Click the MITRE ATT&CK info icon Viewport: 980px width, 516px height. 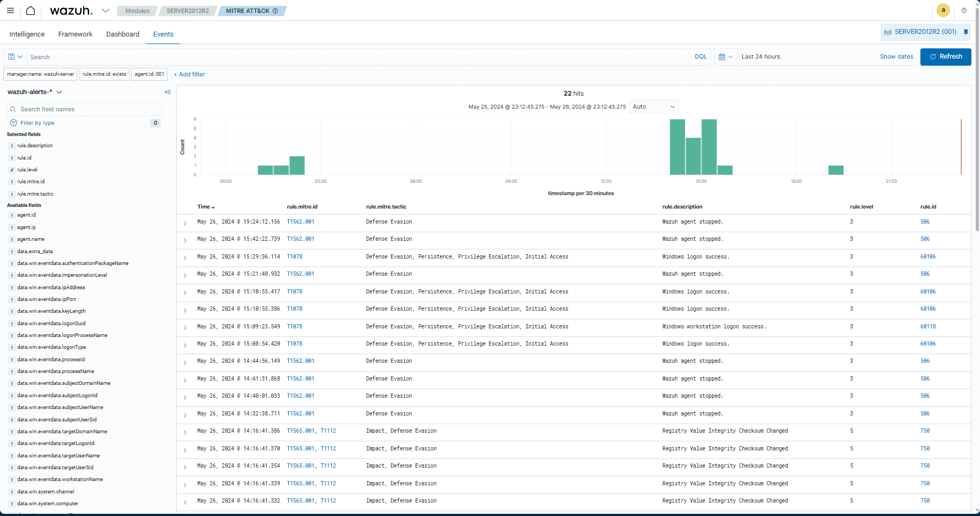click(275, 11)
